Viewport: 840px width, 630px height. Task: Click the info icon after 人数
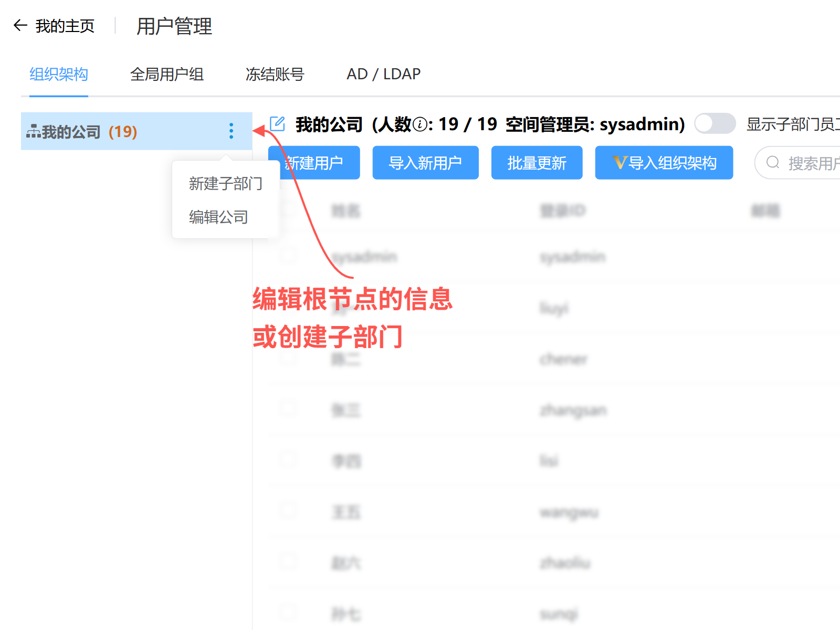(420, 125)
